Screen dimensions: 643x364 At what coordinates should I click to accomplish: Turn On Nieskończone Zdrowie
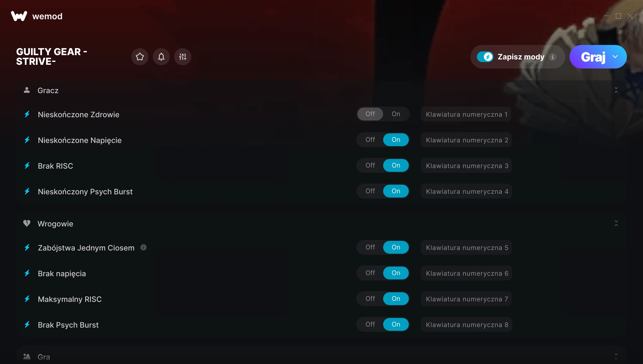[396, 114]
